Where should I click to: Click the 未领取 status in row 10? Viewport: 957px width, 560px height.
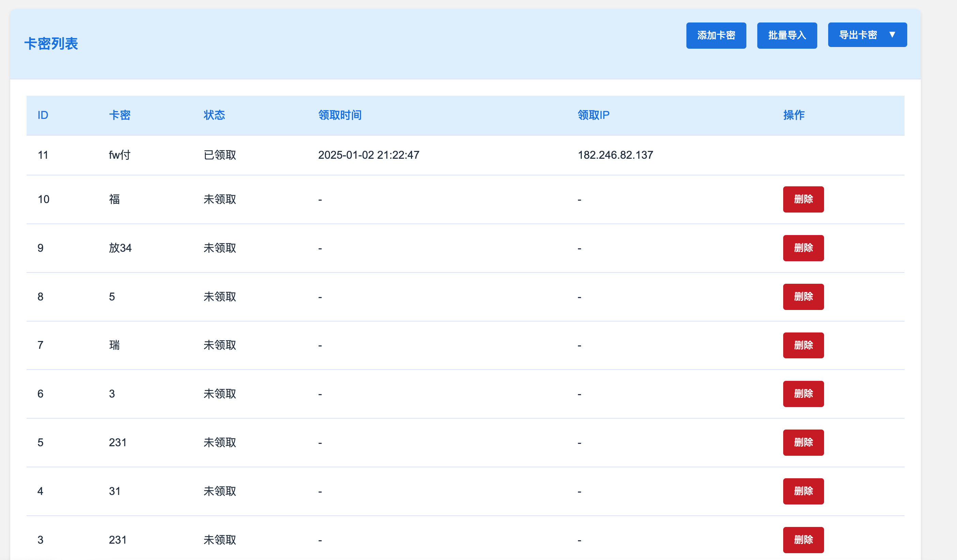tap(220, 199)
